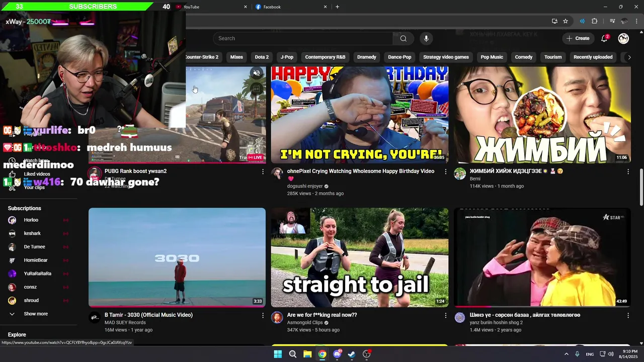This screenshot has width=644, height=362.
Task: Open Asmongold Clips channel link
Action: [x=305, y=322]
